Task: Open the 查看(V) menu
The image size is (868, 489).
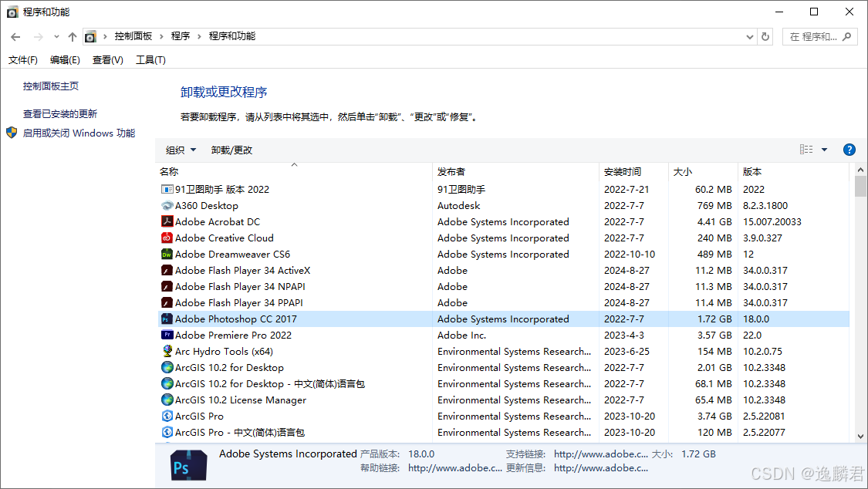Action: point(107,59)
